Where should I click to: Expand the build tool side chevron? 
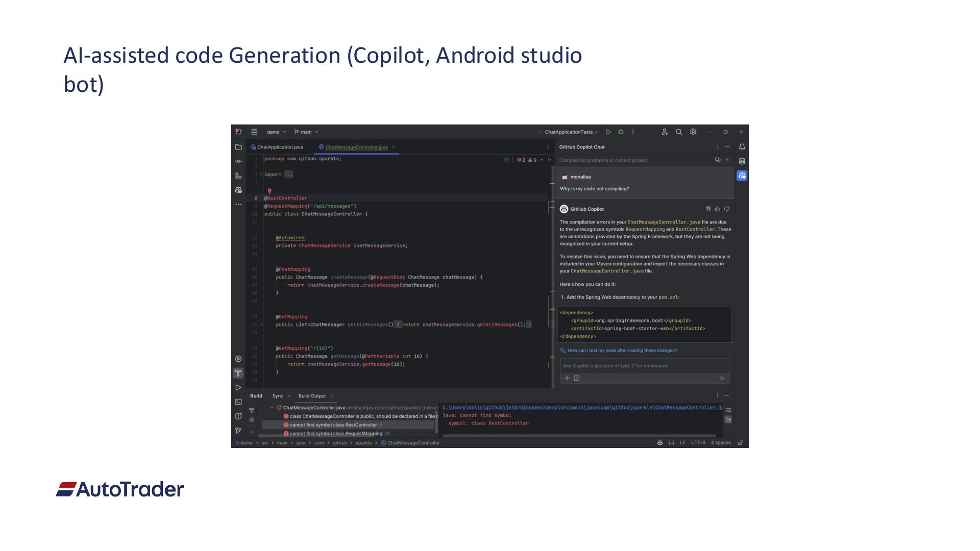point(252,432)
